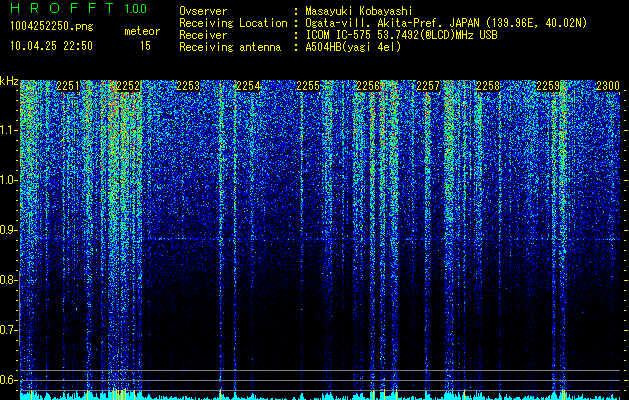Click the 2259 time marker label
629x400 pixels.
point(548,86)
